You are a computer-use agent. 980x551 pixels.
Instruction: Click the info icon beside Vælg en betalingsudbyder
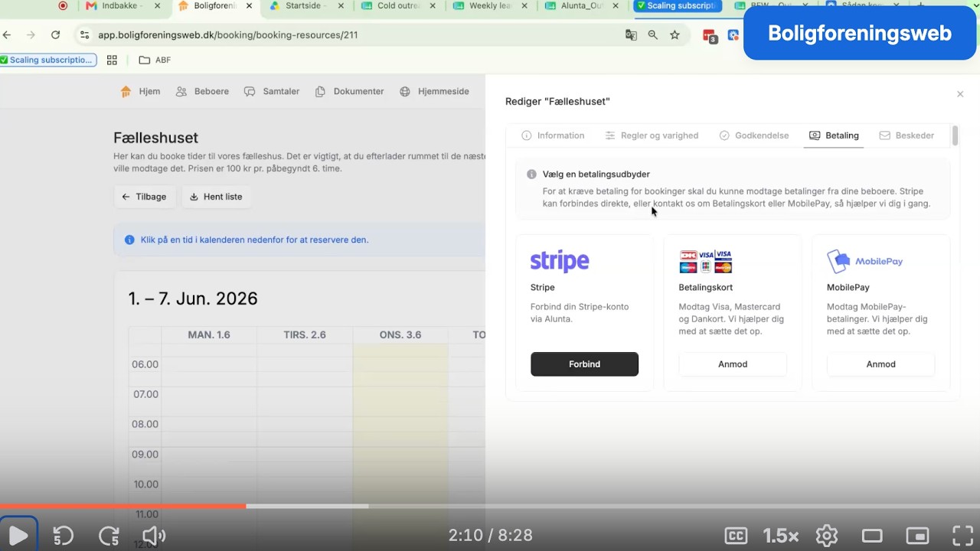pyautogui.click(x=531, y=174)
